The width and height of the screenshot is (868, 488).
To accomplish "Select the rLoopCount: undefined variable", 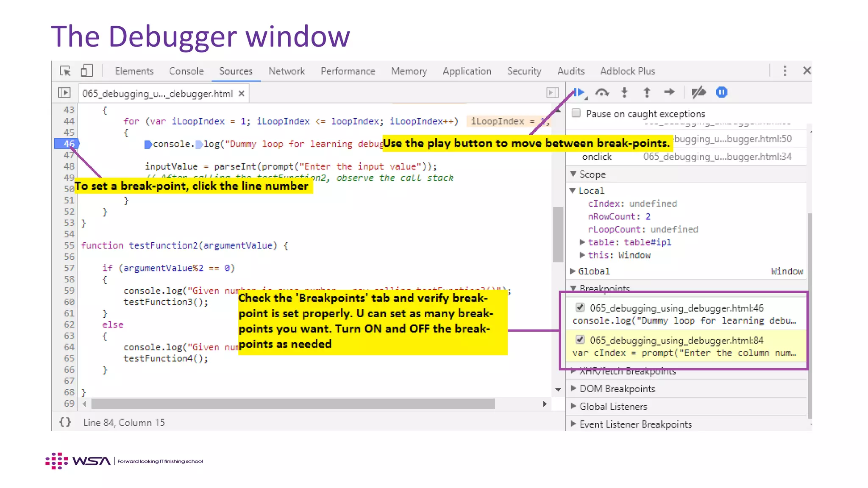I will tap(643, 229).
